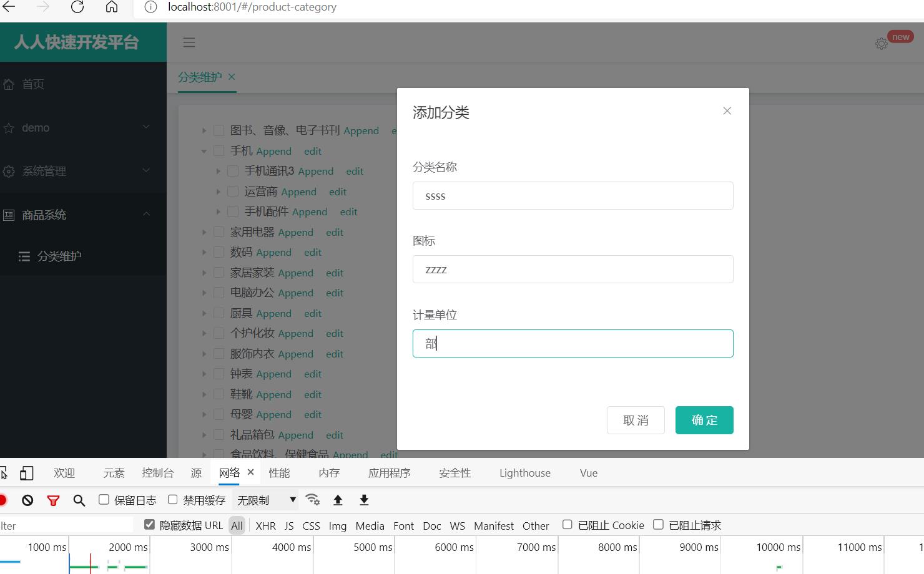Viewport: 924px width, 574px height.
Task: Open the Lighthouse DevTools tab
Action: pos(525,473)
